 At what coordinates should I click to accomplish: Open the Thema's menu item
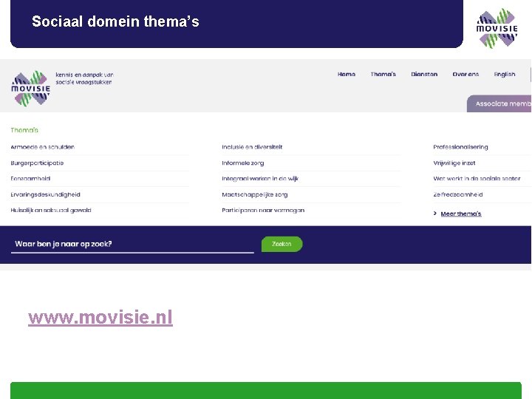383,75
